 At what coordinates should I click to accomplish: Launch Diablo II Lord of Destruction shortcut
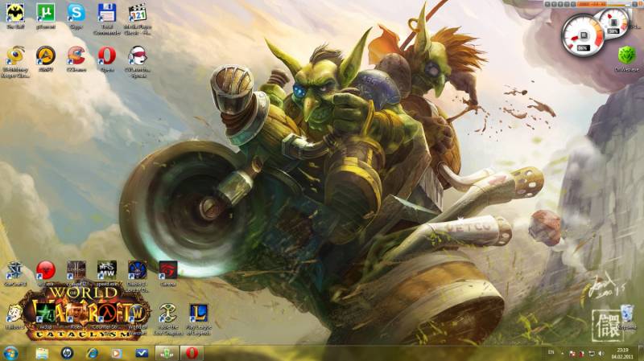coord(138,276)
